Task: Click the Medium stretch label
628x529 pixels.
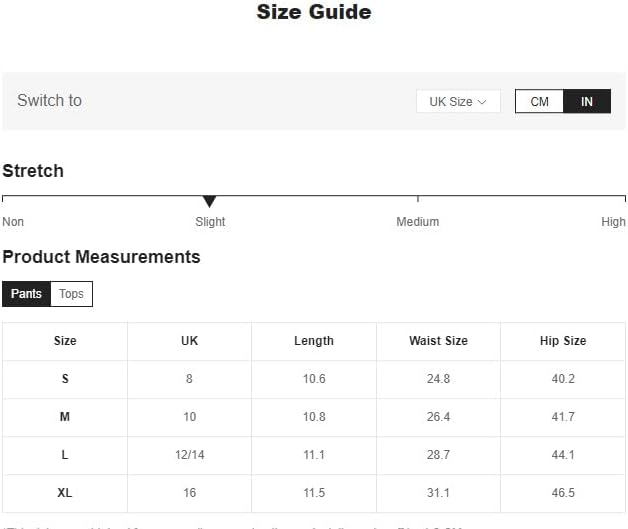Action: point(417,222)
